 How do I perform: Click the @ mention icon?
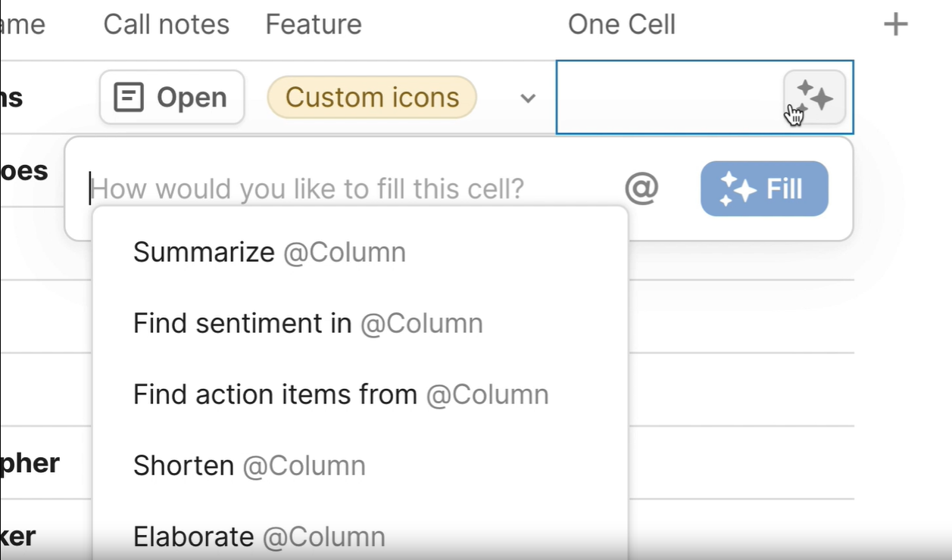(641, 188)
